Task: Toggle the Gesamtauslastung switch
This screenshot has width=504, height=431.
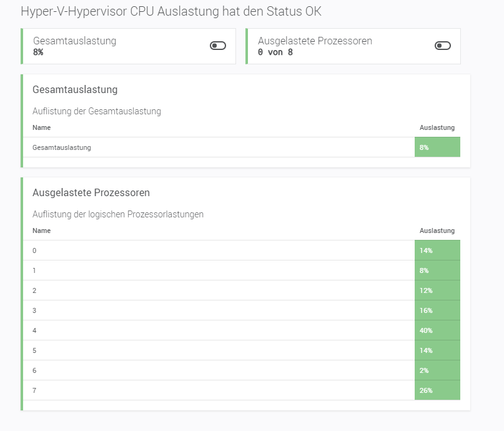Action: point(217,46)
